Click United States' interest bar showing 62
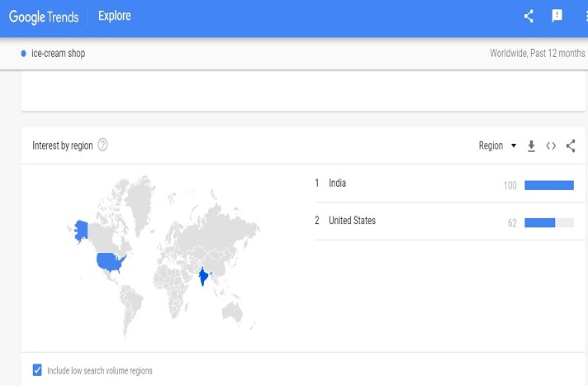Viewport: 588px width, 386px height. coord(540,222)
